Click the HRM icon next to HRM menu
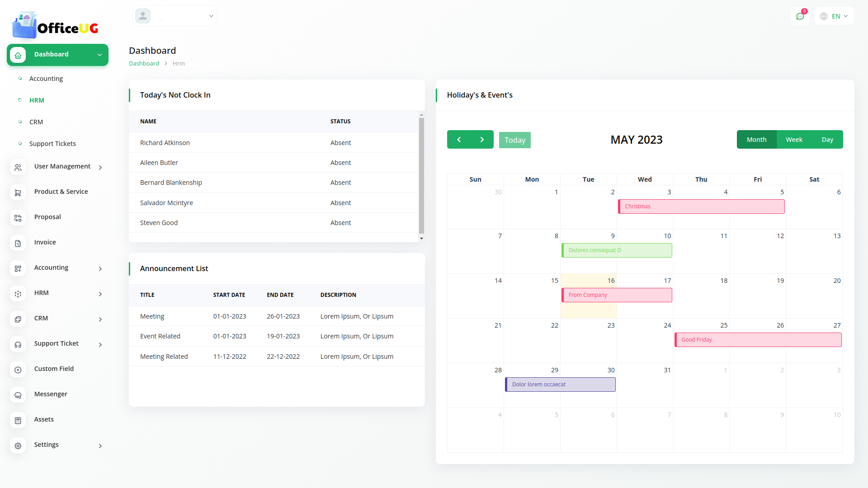The height and width of the screenshot is (488, 868). pyautogui.click(x=18, y=294)
